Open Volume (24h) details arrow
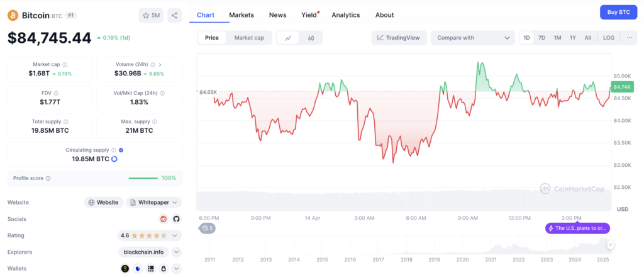 (160, 64)
